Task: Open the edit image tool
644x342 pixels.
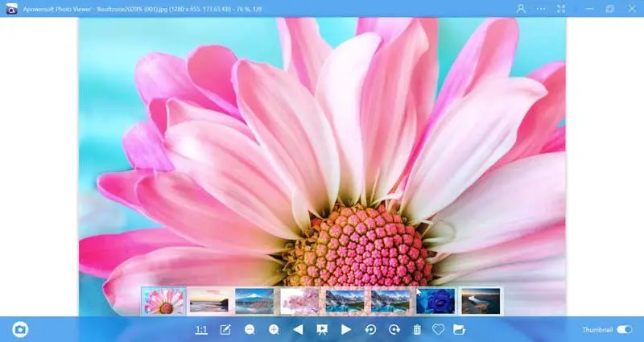Action: coord(225,330)
